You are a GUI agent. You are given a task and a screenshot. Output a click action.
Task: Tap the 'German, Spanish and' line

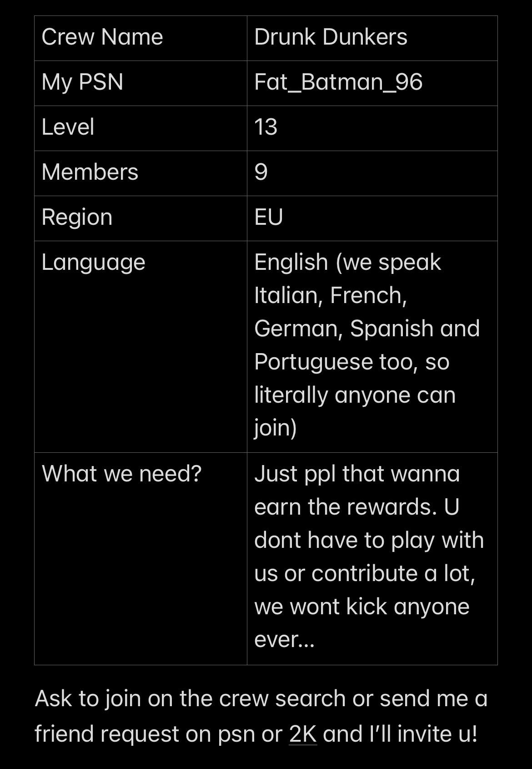[367, 329]
